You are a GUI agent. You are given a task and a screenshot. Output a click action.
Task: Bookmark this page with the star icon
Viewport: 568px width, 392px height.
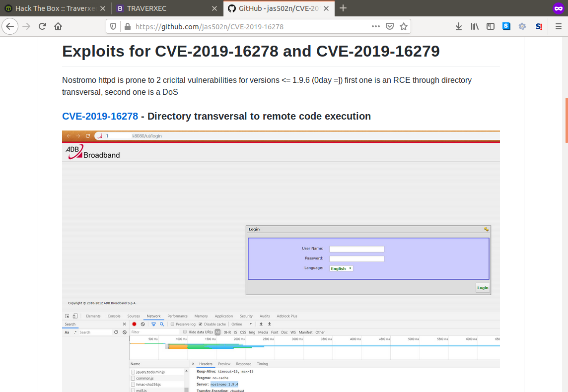coord(404,27)
